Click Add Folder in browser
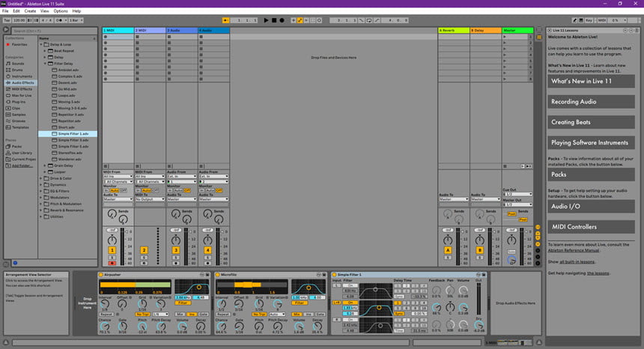Viewport: 644px width, 349px height. [22, 166]
